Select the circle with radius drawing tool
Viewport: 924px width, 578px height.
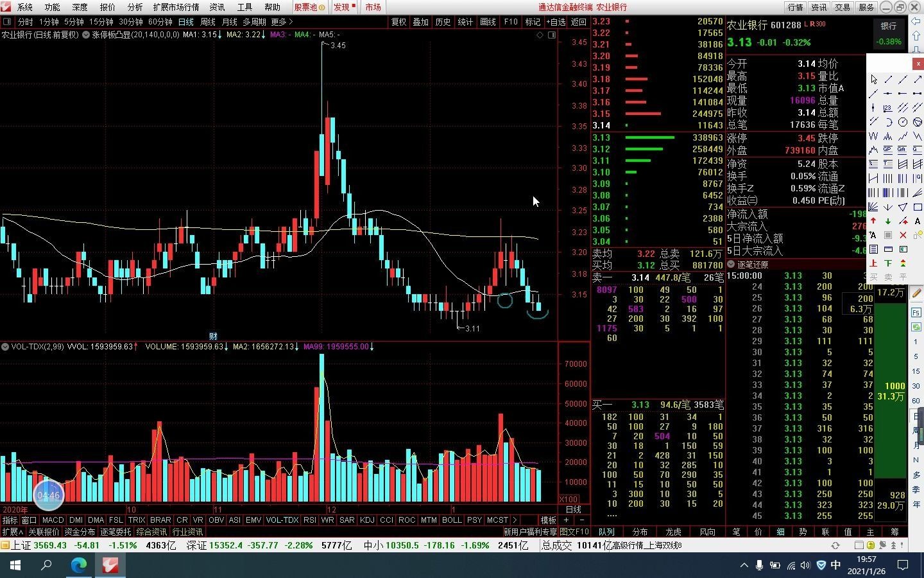pos(903,121)
